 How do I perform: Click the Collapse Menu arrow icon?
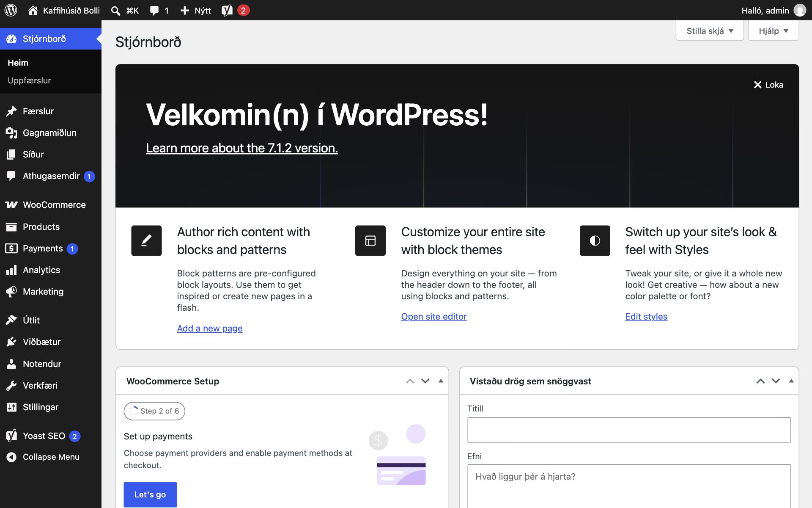coord(11,457)
